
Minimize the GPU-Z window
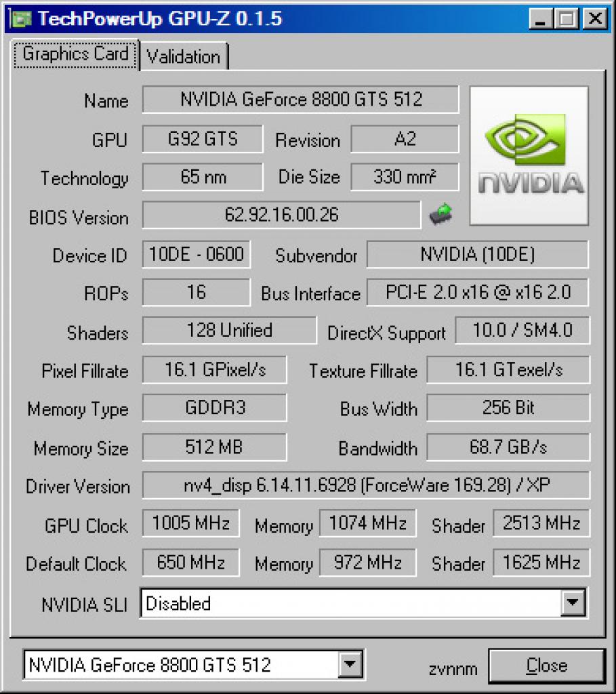pos(541,18)
